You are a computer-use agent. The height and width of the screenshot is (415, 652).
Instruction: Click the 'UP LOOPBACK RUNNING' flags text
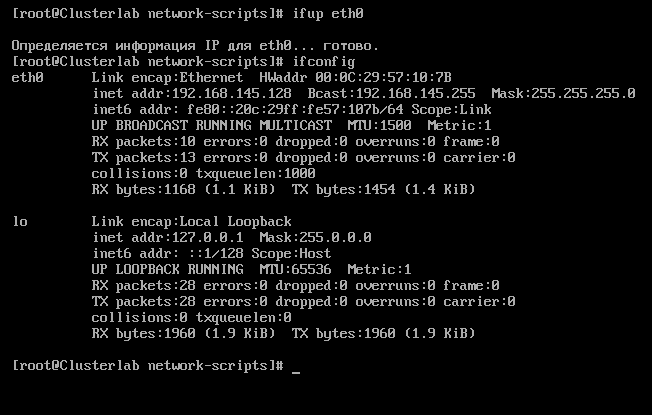[168, 269]
